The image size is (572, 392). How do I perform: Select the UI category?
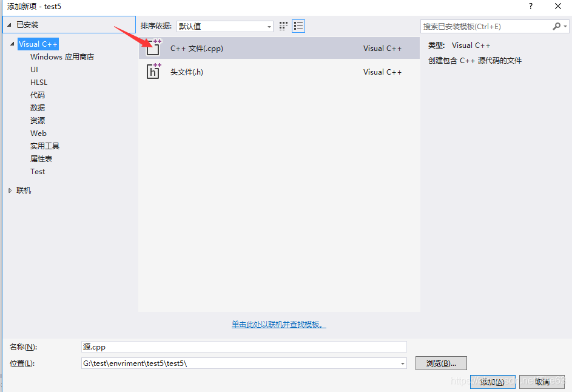pyautogui.click(x=34, y=70)
